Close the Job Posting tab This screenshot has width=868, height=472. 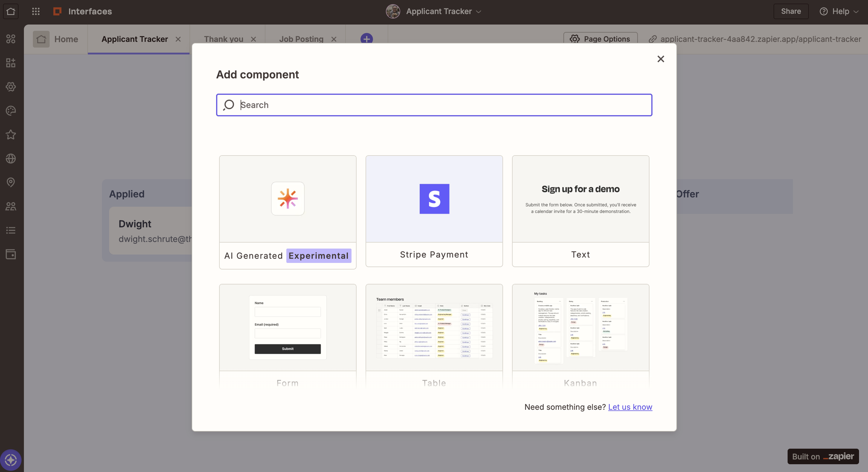pos(334,39)
